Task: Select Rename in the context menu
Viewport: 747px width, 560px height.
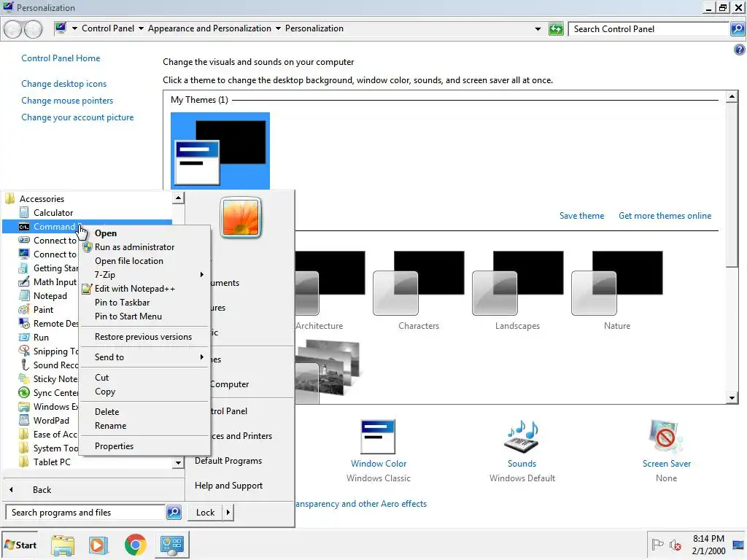Action: coord(111,426)
